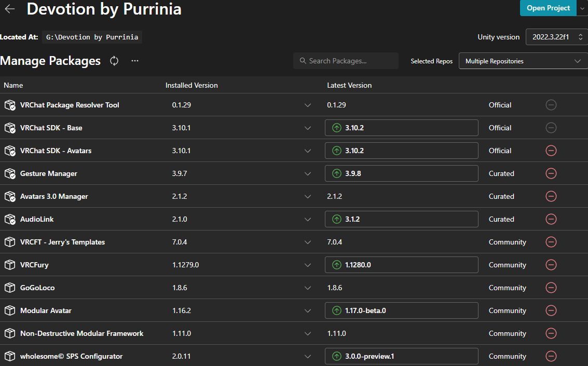Click the Modular Avatar package icon
Screen dimensions: 588x366
(10, 310)
